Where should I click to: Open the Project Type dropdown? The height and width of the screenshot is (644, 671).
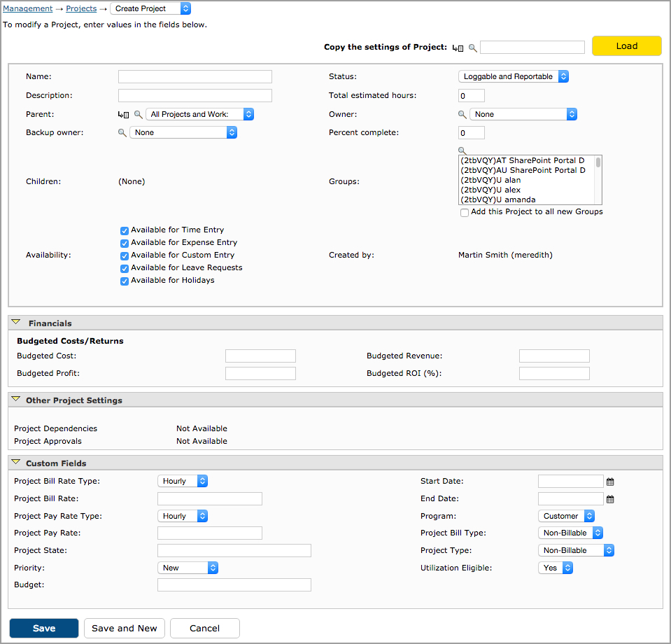coord(576,550)
